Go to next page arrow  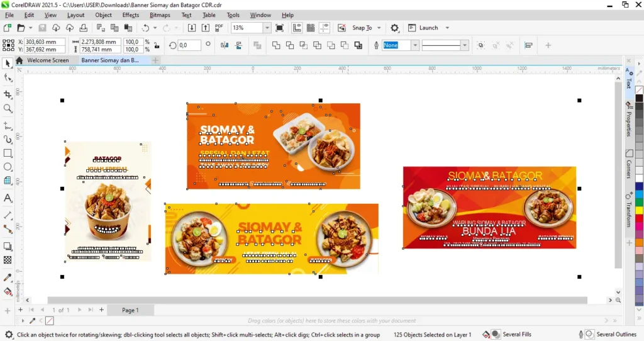point(79,310)
